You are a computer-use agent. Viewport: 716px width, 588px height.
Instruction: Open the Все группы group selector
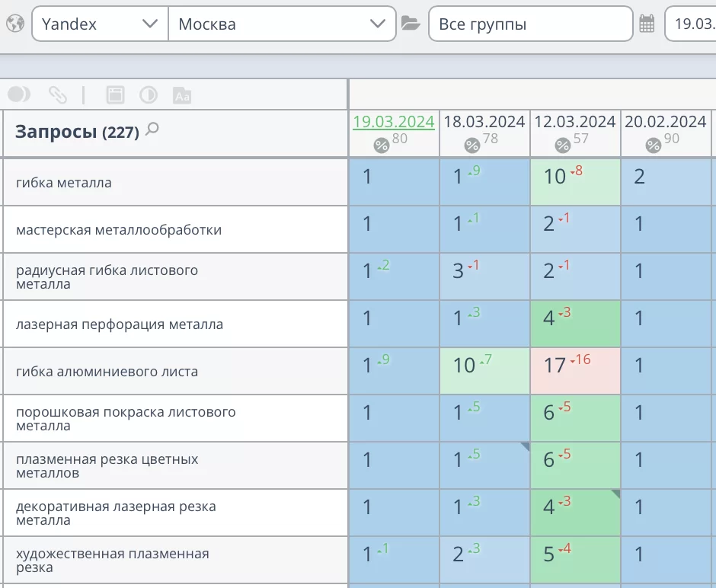click(x=530, y=24)
